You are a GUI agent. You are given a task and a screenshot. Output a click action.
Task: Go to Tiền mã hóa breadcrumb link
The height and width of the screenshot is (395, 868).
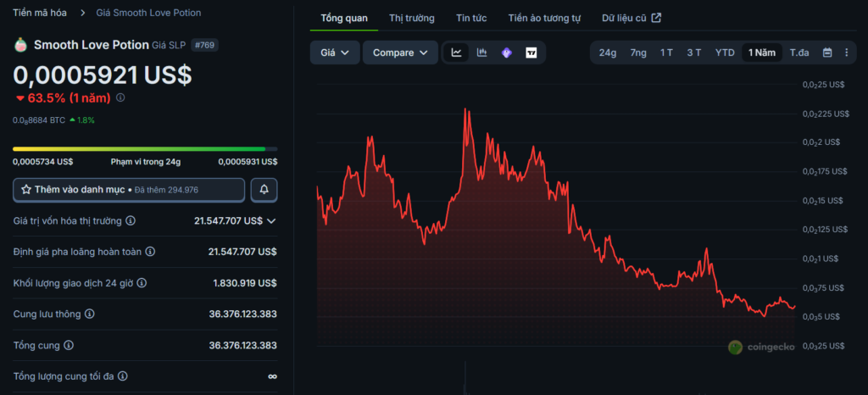coord(40,13)
